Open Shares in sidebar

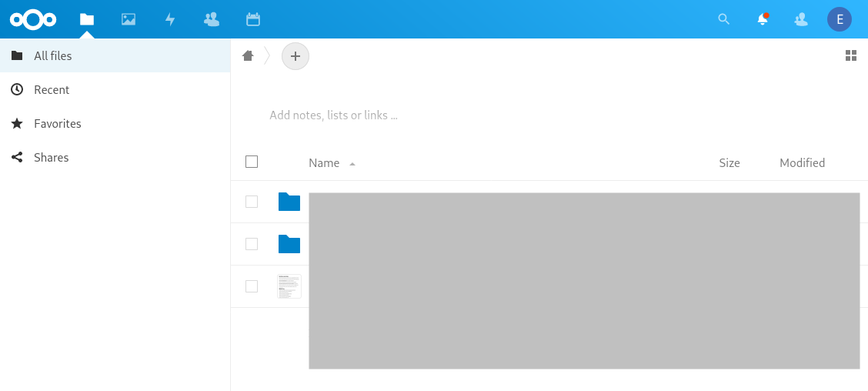115,157
